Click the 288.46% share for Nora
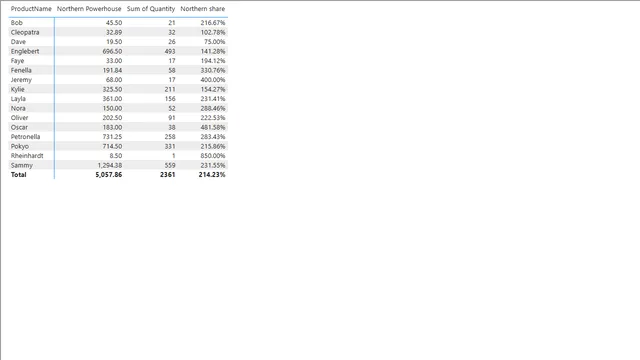 [213, 108]
